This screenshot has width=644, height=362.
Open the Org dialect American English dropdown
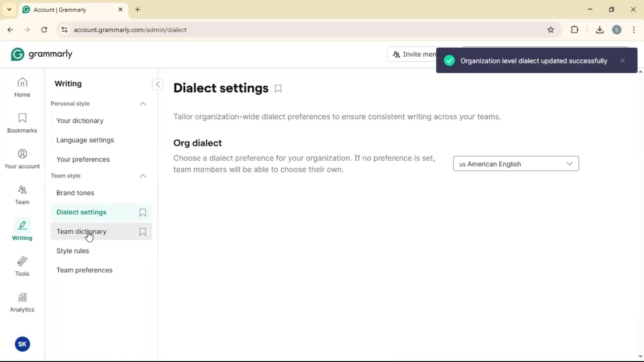516,164
